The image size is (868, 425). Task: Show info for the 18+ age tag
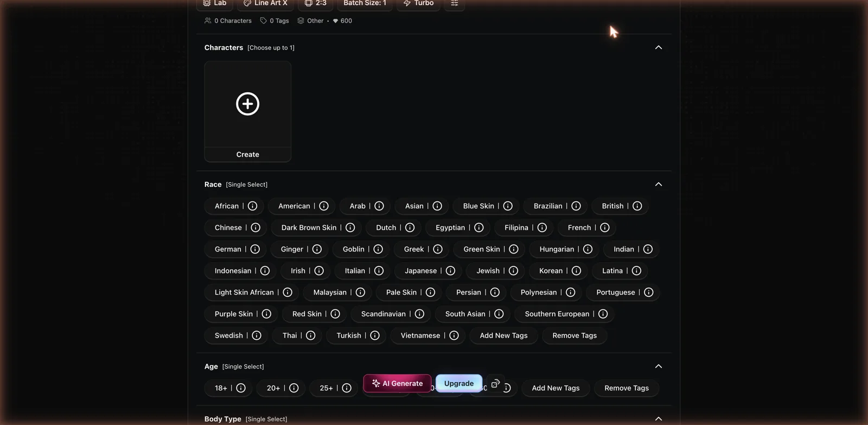pos(241,388)
